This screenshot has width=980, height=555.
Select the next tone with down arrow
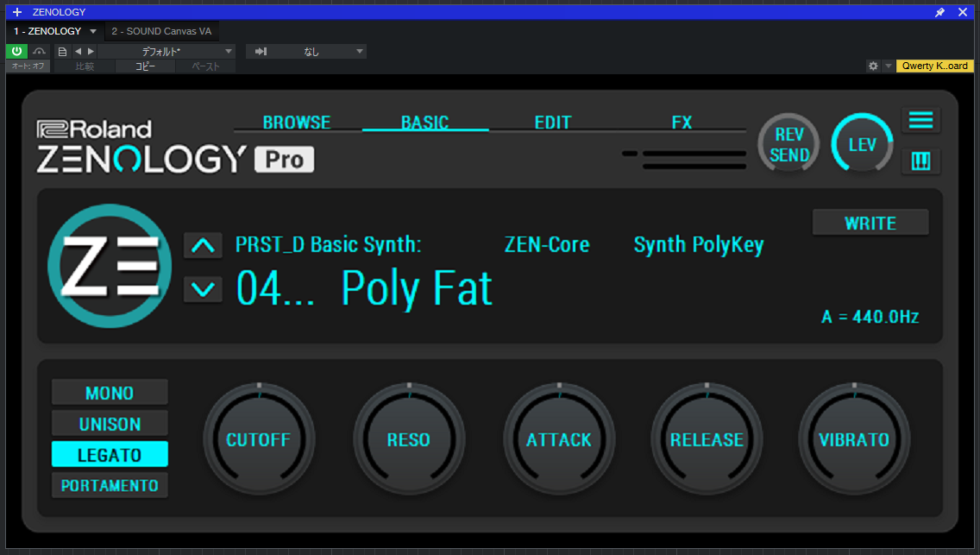203,289
